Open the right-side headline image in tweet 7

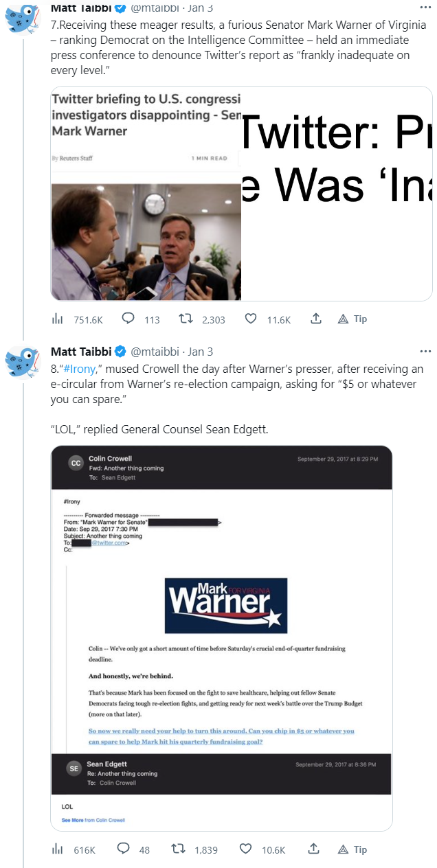336,194
